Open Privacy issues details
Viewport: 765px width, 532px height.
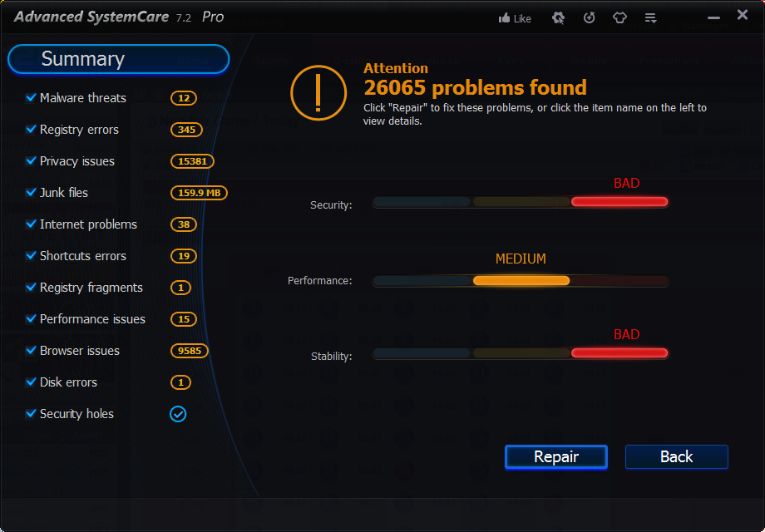click(77, 161)
